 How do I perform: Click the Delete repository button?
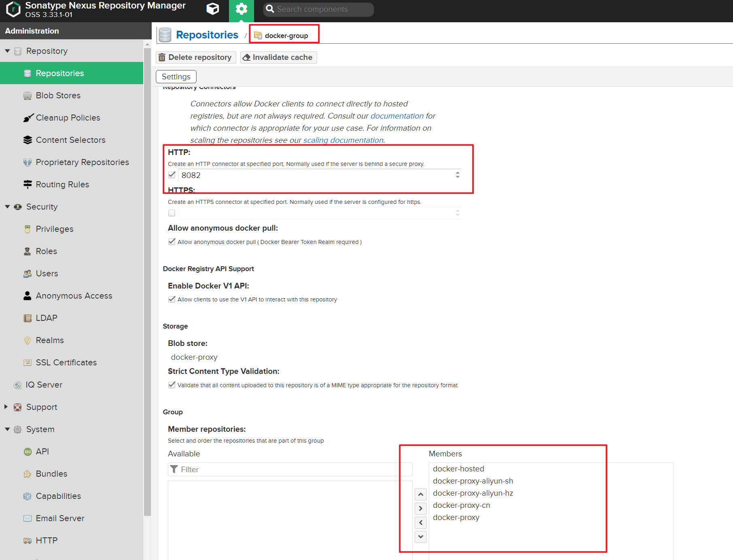(196, 57)
